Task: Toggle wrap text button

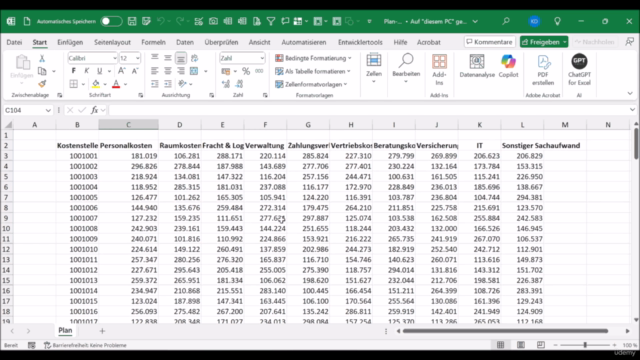Action: point(194,58)
